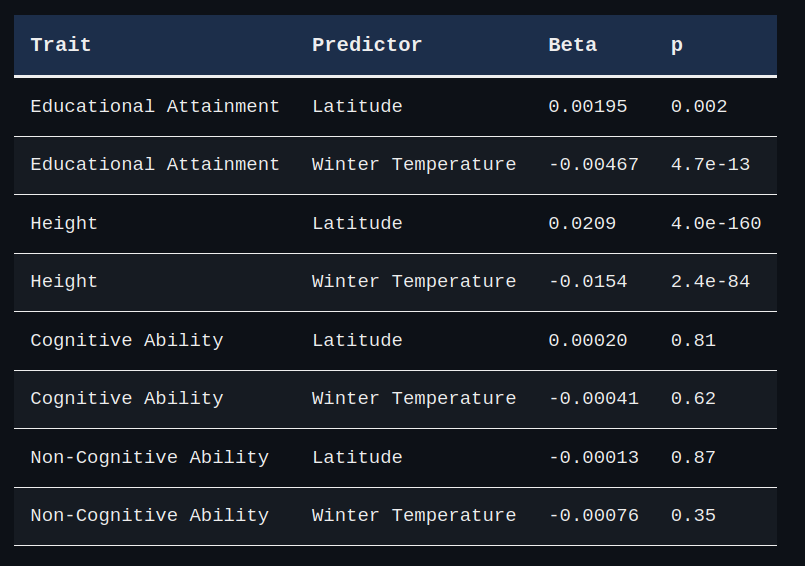
Task: Select the Beta value 0.00195
Action: click(x=588, y=106)
